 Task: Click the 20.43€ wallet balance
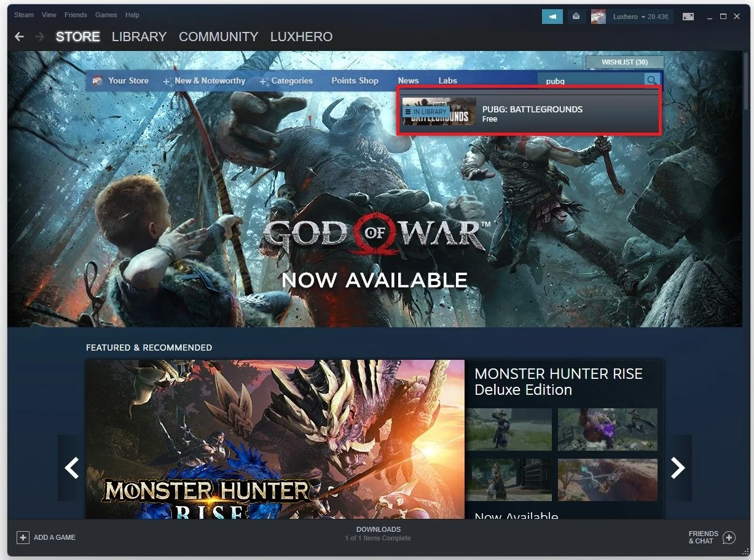[658, 17]
